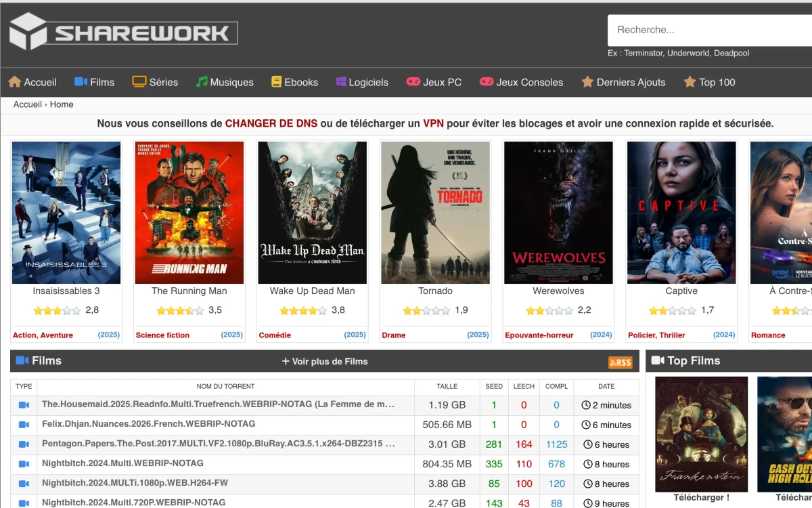Click the Policier, Thriller genre label

tap(656, 335)
